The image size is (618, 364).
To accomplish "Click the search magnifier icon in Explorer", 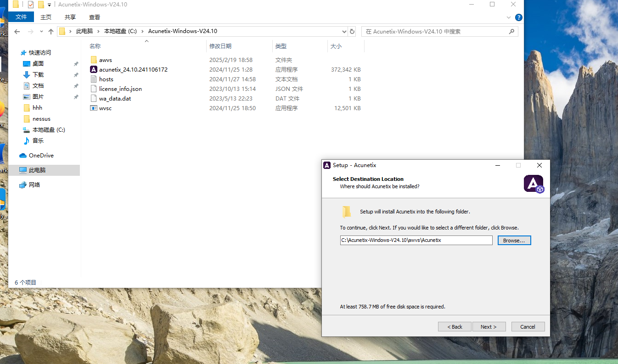I will pyautogui.click(x=512, y=32).
